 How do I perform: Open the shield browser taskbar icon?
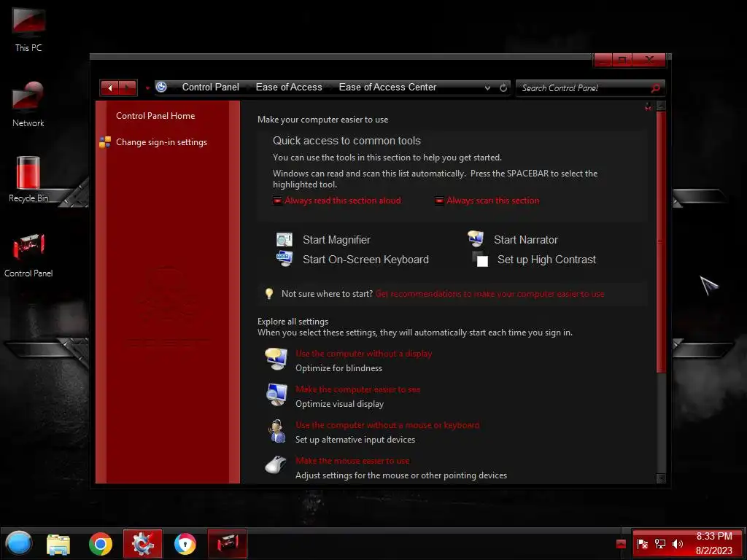tap(185, 544)
